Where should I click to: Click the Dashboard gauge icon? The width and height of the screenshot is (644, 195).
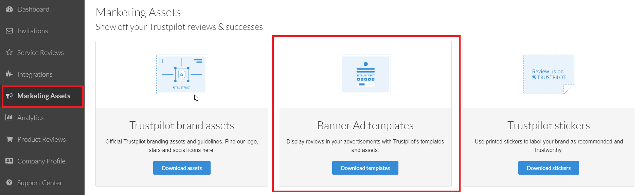coord(9,9)
